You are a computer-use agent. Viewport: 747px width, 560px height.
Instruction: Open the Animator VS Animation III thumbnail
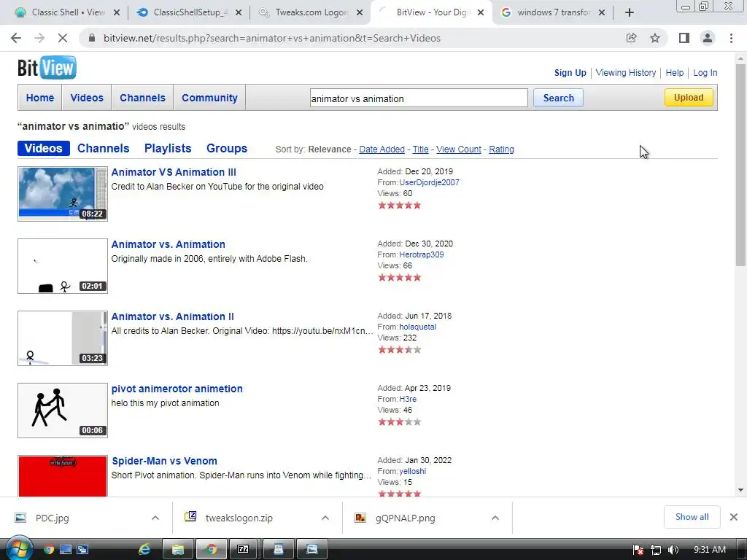pyautogui.click(x=63, y=194)
